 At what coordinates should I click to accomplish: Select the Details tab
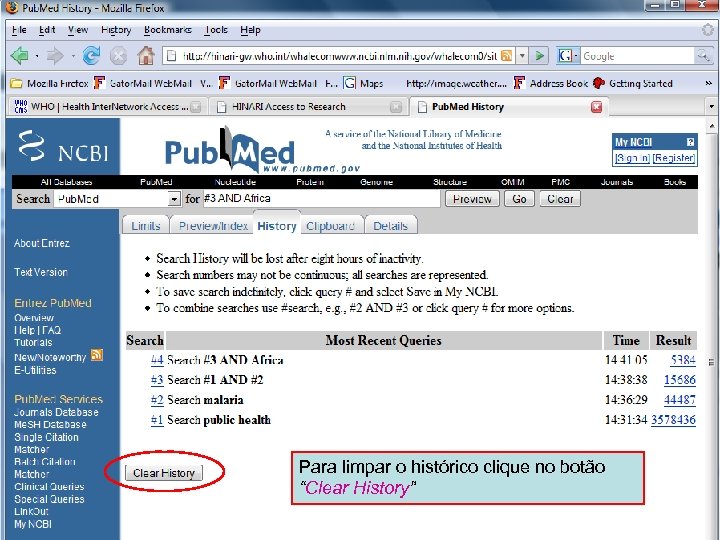pyautogui.click(x=390, y=225)
